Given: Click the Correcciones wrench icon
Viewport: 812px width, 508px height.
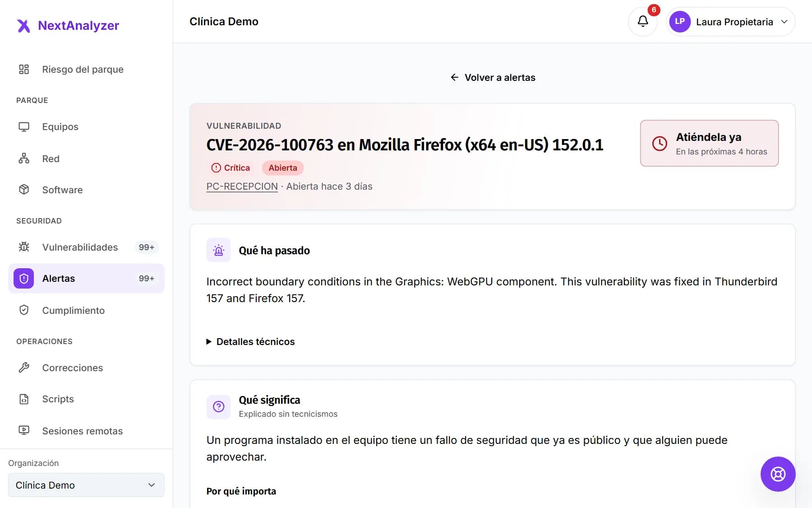Looking at the screenshot, I should (x=24, y=368).
